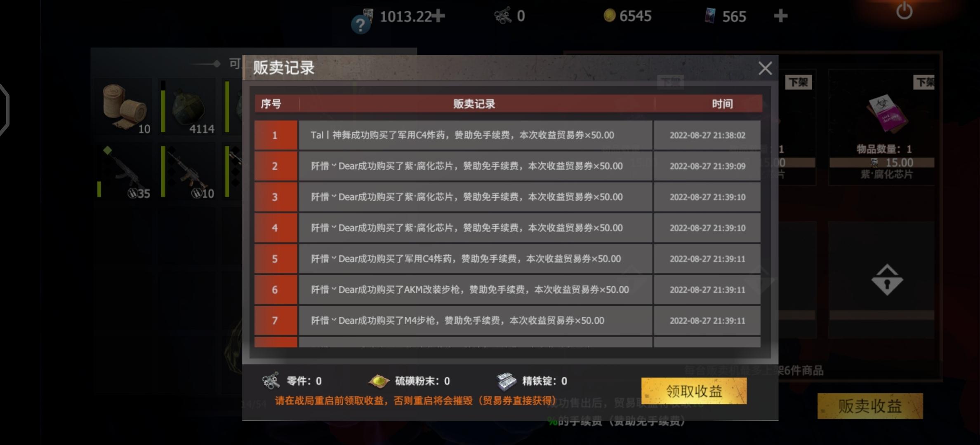Click the 下架 tag above the purple chip
The height and width of the screenshot is (445, 980).
click(924, 82)
